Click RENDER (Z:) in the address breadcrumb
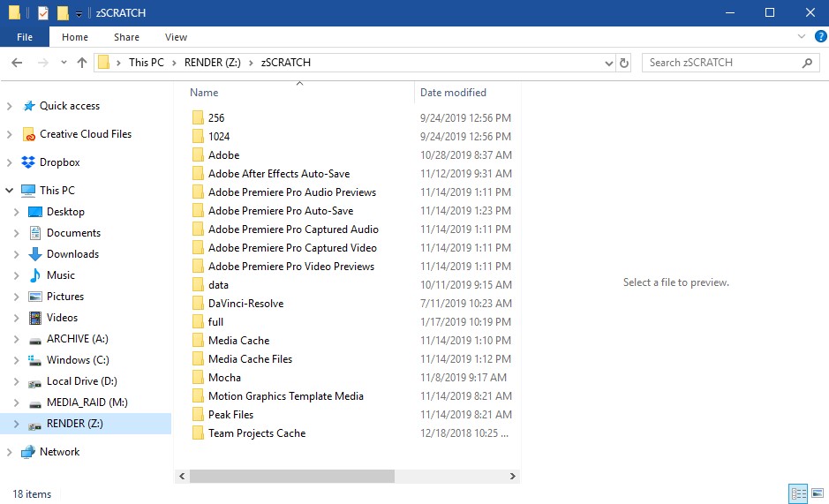 click(x=213, y=63)
